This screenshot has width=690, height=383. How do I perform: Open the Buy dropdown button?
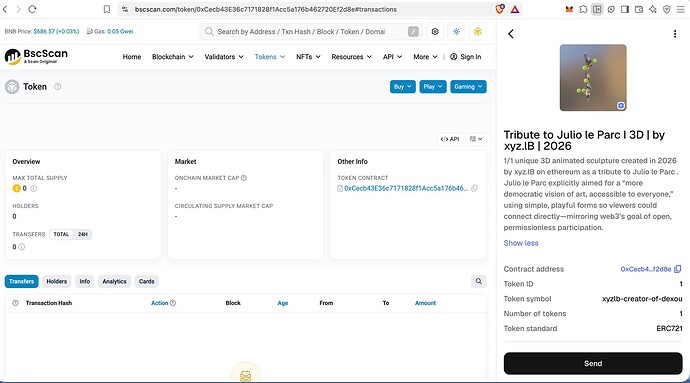(x=403, y=87)
